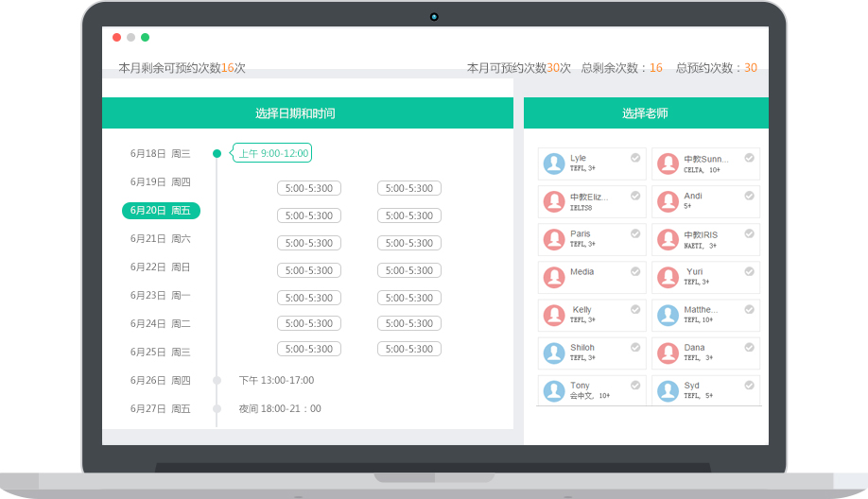The width and height of the screenshot is (868, 499).
Task: Click the 选择老师 panel header
Action: click(x=645, y=113)
